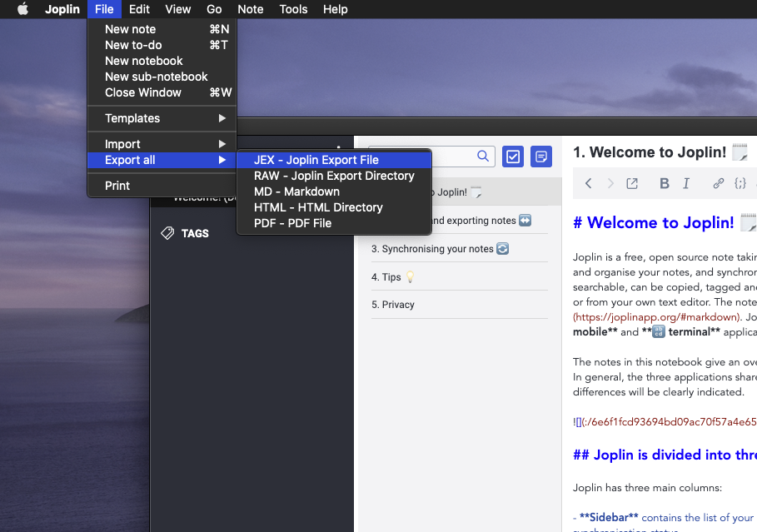
Task: Go back with the left arrow icon
Action: click(x=588, y=183)
